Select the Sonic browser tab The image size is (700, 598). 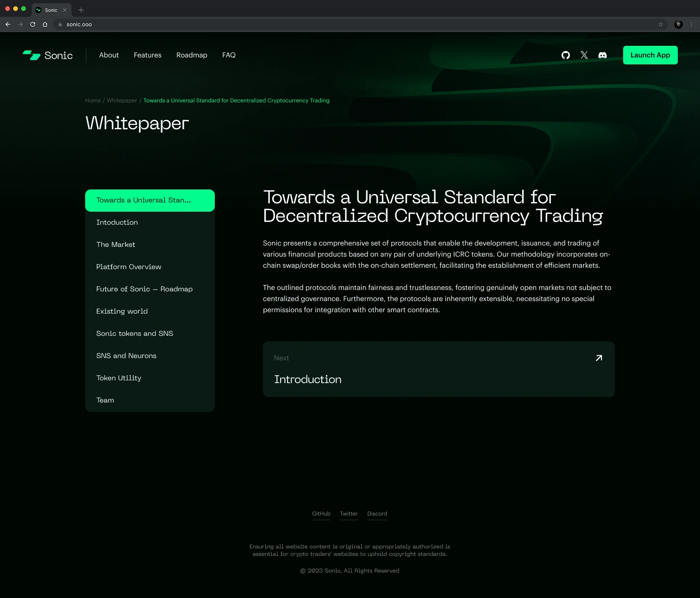pyautogui.click(x=51, y=10)
